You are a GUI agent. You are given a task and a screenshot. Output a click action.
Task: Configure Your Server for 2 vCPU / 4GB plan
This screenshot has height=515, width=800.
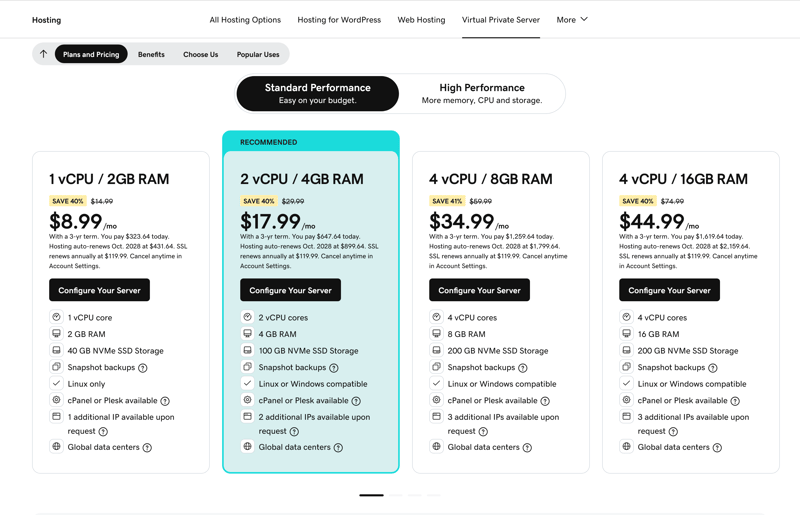[x=290, y=290]
